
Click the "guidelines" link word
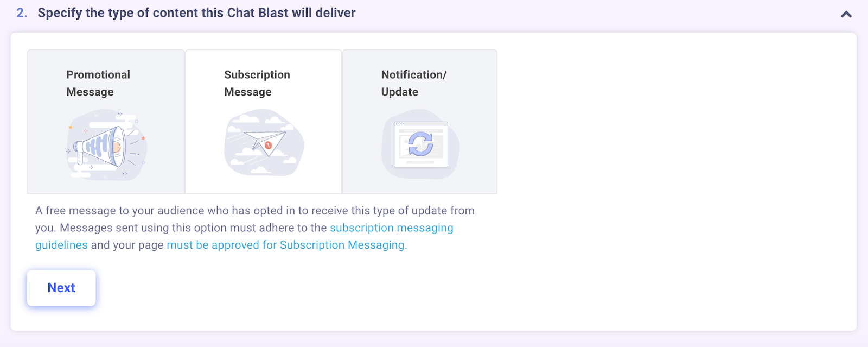pos(61,245)
